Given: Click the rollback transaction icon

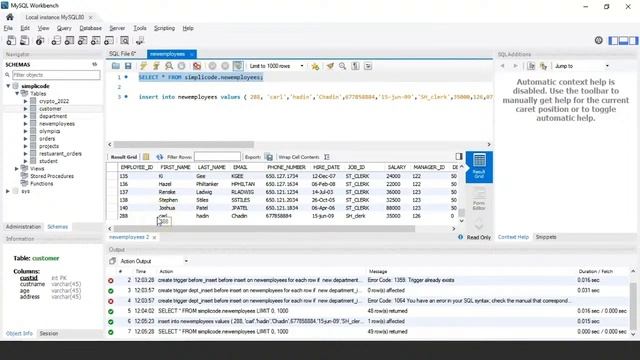Looking at the screenshot, I should (225, 66).
